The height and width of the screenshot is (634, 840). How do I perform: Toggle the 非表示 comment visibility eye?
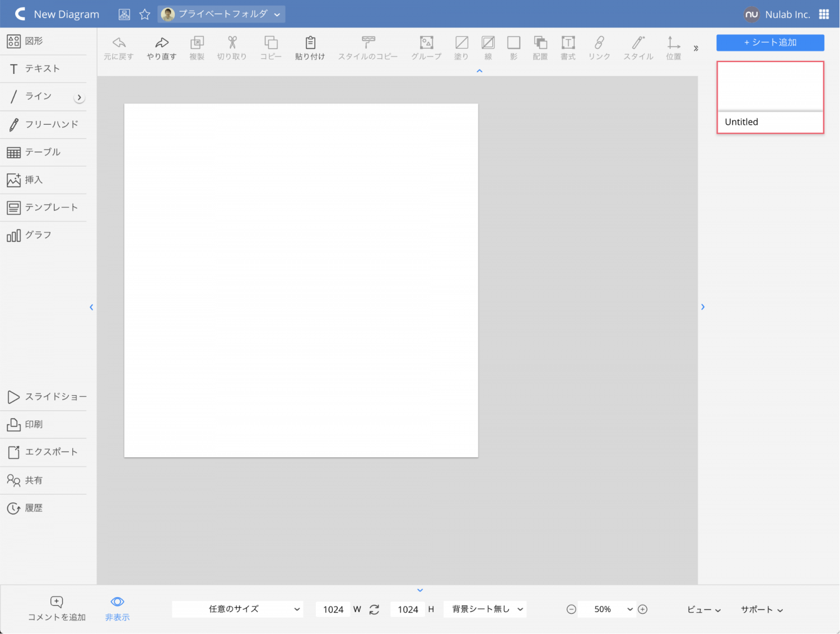(117, 602)
